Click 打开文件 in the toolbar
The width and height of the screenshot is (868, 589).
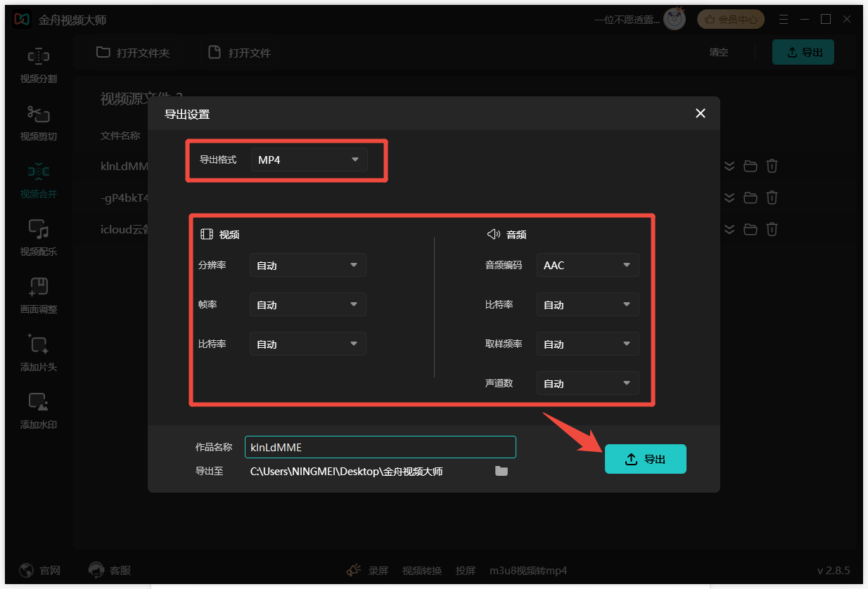[x=240, y=53]
